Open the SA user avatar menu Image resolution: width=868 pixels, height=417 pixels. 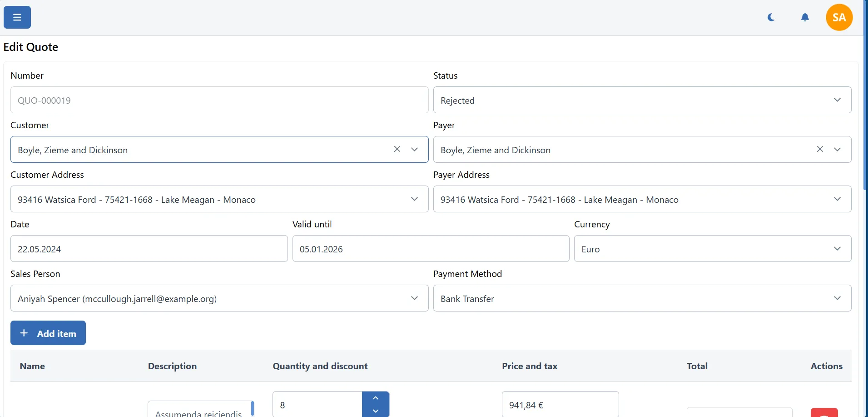pyautogui.click(x=839, y=17)
